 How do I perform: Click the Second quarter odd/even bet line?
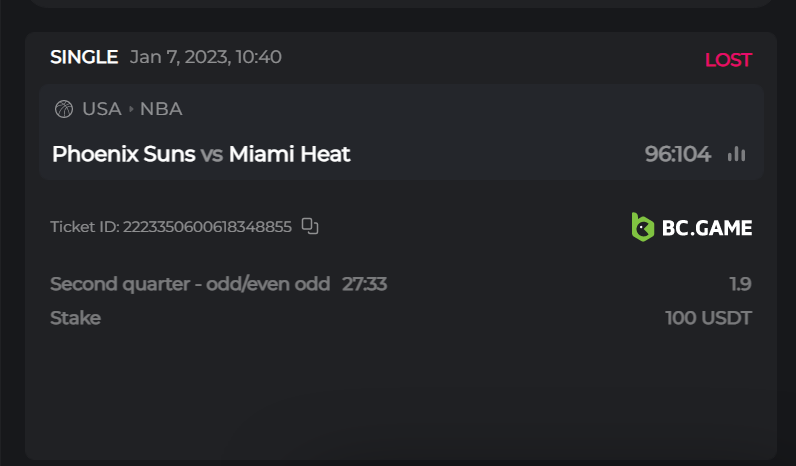190,284
